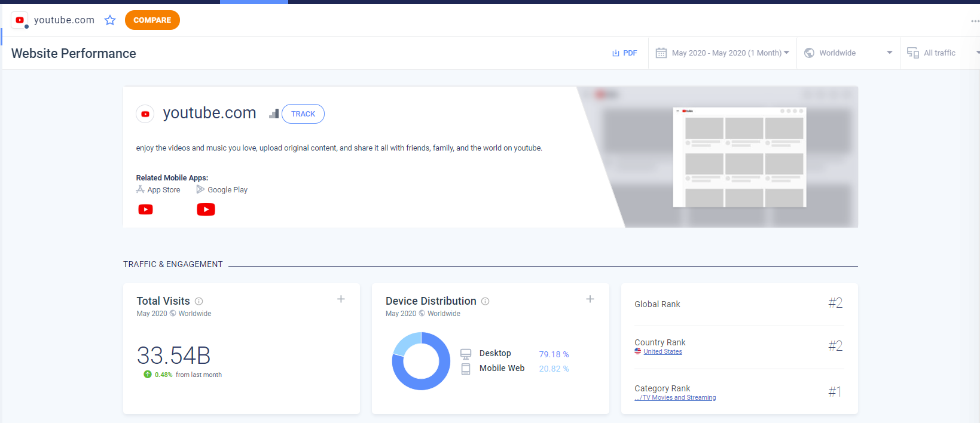Click the Category Rank #1 value
This screenshot has width=980, height=423.
click(835, 392)
